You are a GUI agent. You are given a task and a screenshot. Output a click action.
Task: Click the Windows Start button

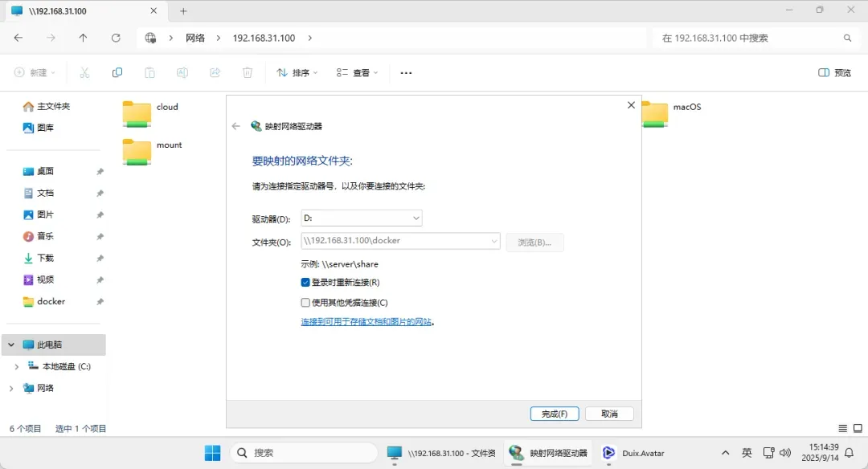[212, 453]
